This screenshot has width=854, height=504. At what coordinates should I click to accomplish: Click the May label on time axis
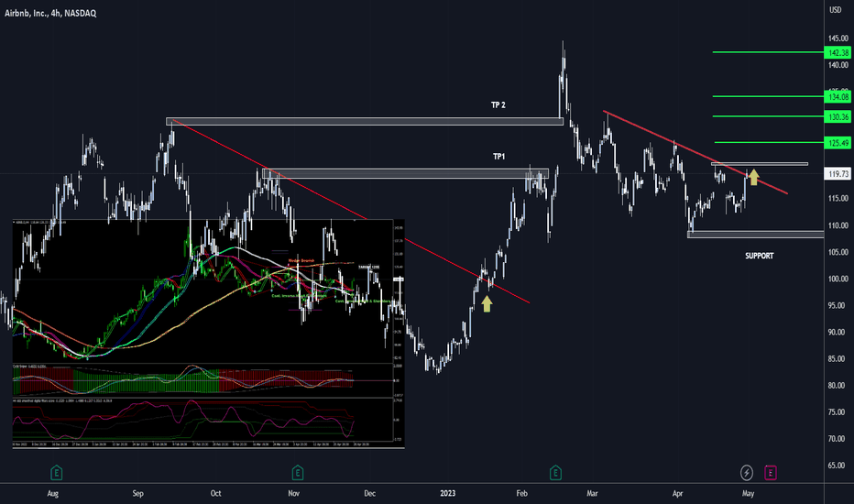point(749,494)
